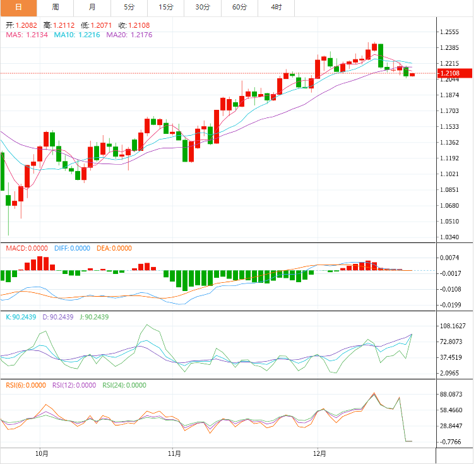Viewport: 476px width, 464px height.
Task: Click the RSI(24) indicator label
Action: (x=124, y=385)
